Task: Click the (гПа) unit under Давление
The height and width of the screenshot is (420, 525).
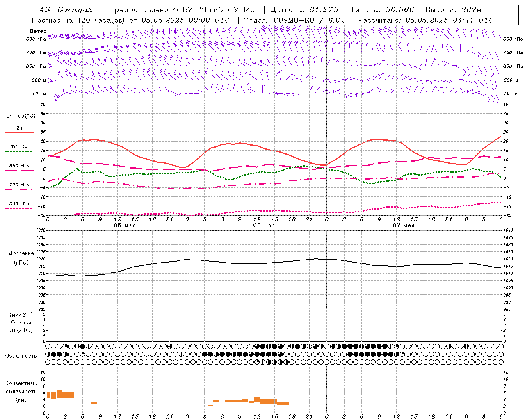Action: [x=21, y=262]
